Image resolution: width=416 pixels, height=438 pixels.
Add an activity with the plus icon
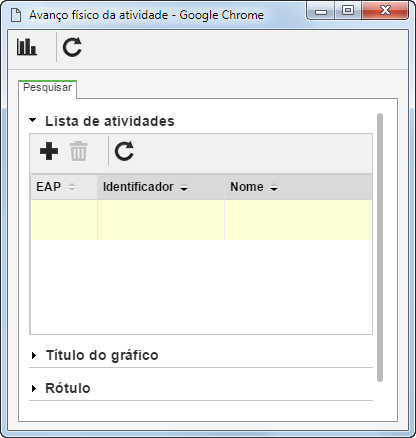tap(49, 151)
